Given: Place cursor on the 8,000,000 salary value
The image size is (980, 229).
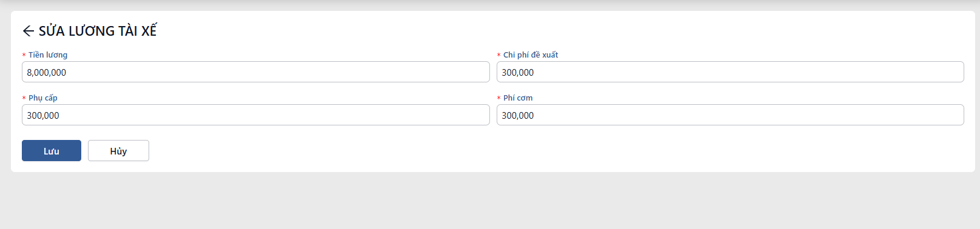Looking at the screenshot, I should coord(47,73).
